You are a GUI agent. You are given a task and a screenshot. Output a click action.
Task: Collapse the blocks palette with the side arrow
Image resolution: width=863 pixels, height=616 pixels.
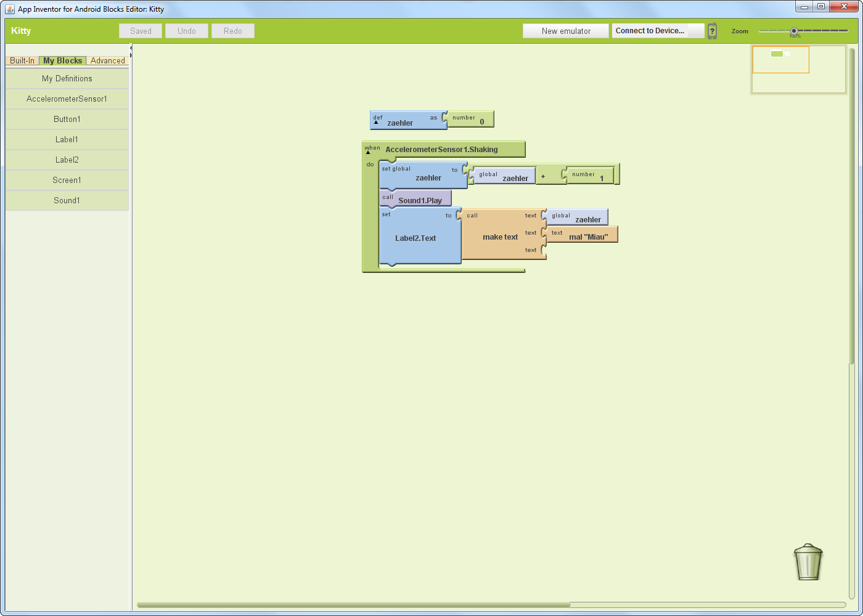pos(130,47)
